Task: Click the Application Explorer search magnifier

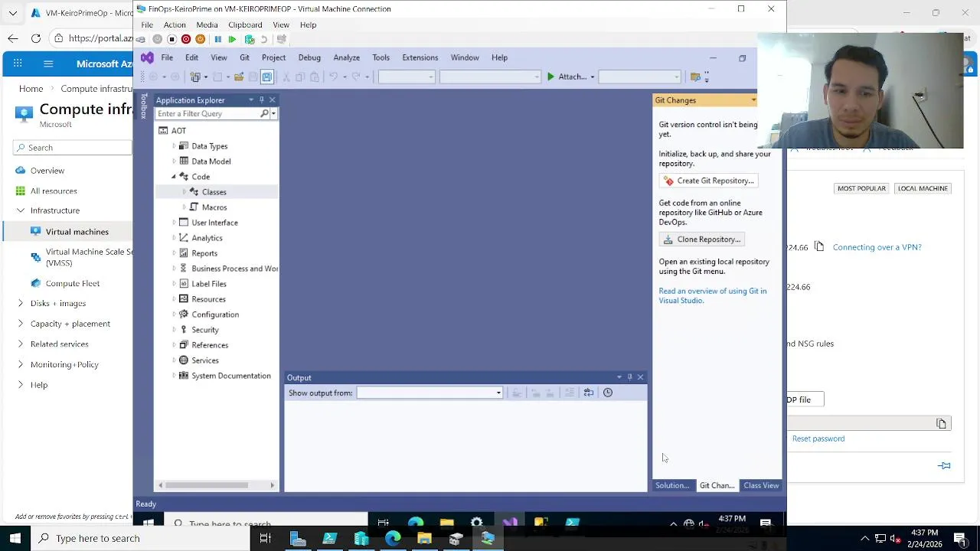Action: click(x=264, y=114)
